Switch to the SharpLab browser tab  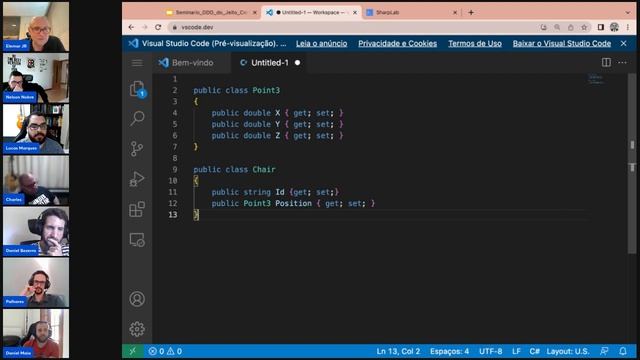[411, 12]
